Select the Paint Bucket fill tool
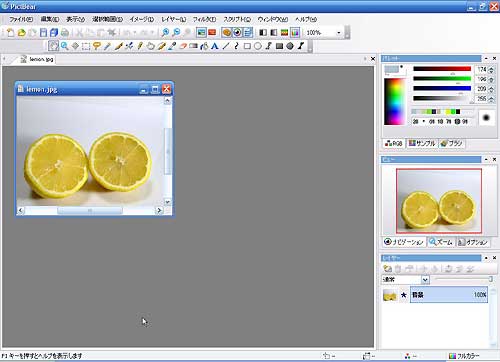Image resolution: width=500 pixels, height=362 pixels. 204,46
